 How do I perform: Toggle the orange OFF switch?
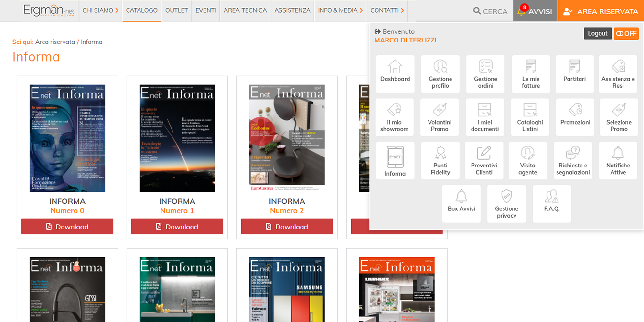point(626,33)
